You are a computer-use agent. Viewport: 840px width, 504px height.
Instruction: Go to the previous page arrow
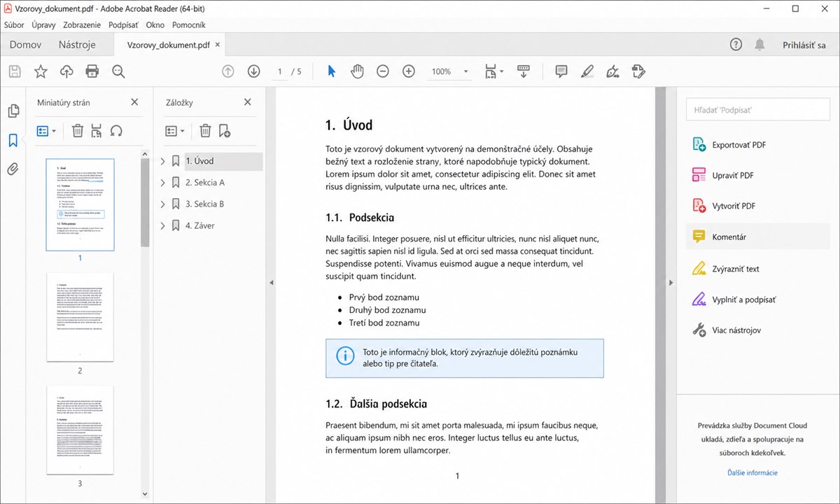coord(227,71)
